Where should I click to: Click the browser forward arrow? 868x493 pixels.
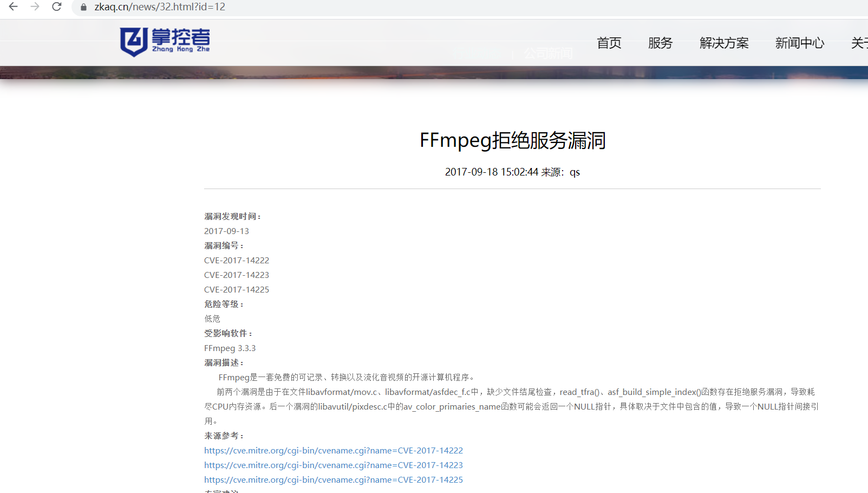click(x=35, y=7)
